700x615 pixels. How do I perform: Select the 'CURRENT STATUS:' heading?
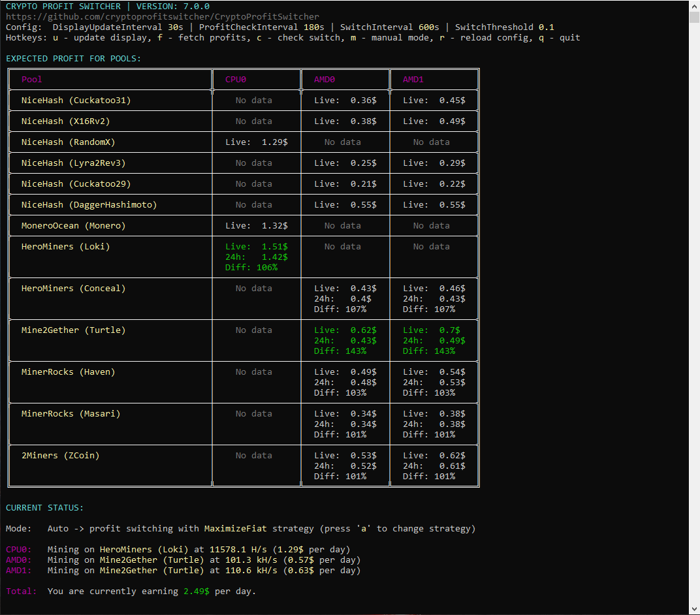(44, 508)
